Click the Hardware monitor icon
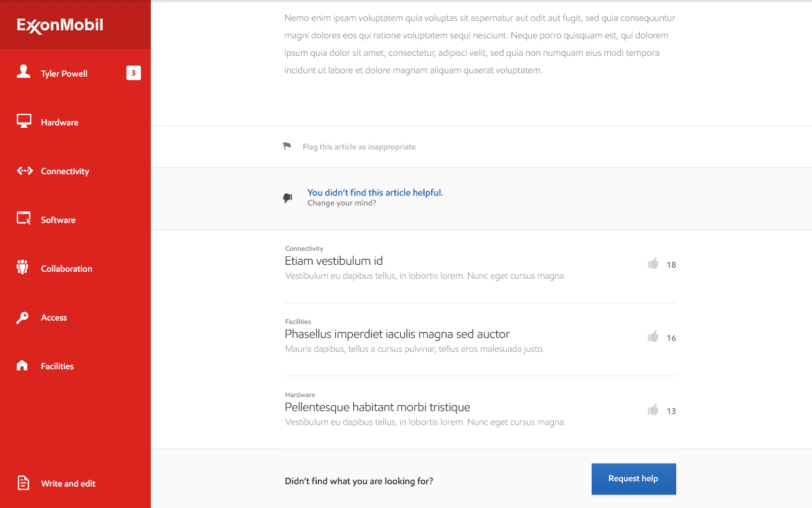The image size is (812, 508). pyautogui.click(x=24, y=121)
